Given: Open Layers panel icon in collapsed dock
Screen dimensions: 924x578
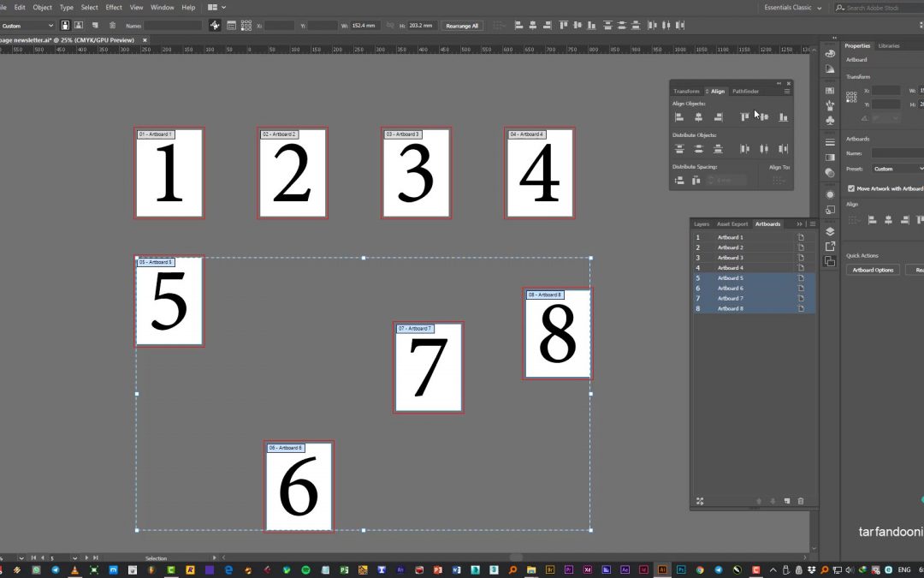Looking at the screenshot, I should (x=830, y=231).
